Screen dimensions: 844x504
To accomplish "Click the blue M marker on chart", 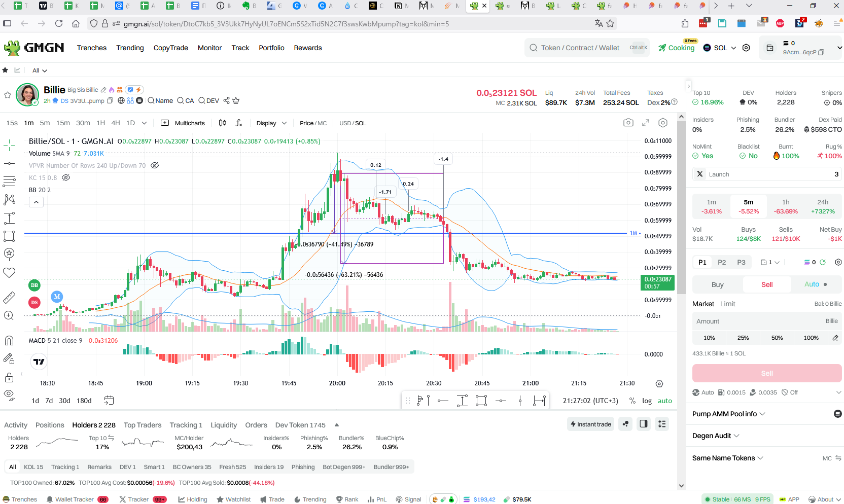I will 57,297.
